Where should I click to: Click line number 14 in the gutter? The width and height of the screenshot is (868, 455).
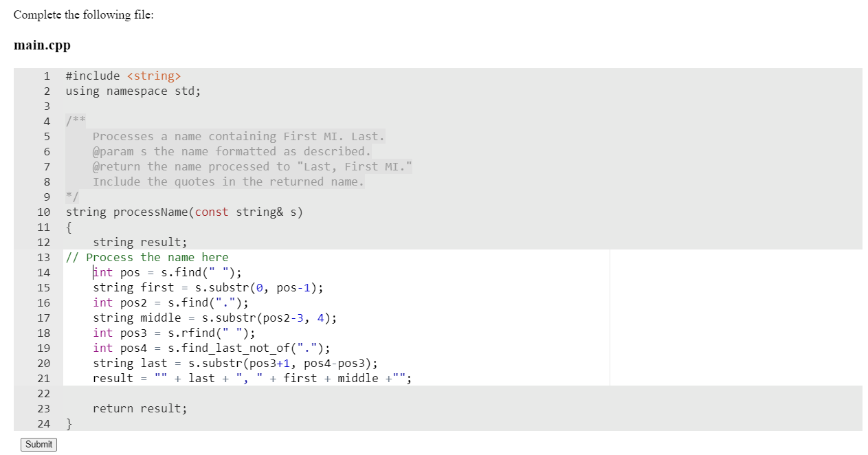[x=43, y=272]
